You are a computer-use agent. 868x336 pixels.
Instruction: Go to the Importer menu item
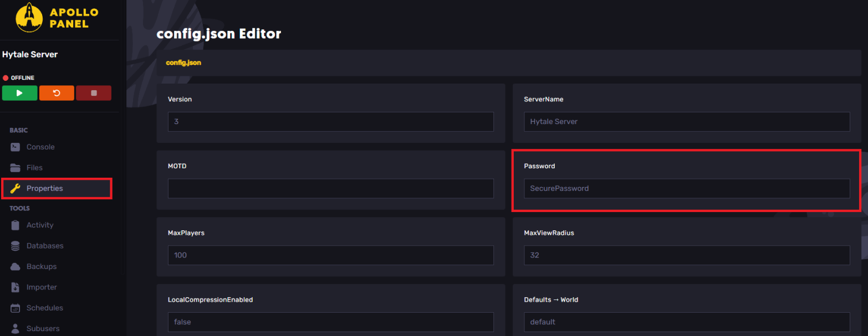(x=42, y=287)
